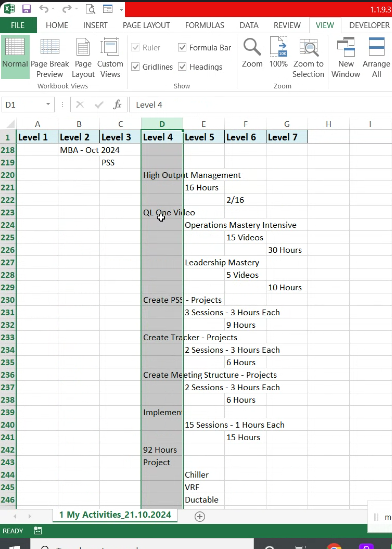Click the Chiller cell

[203, 475]
